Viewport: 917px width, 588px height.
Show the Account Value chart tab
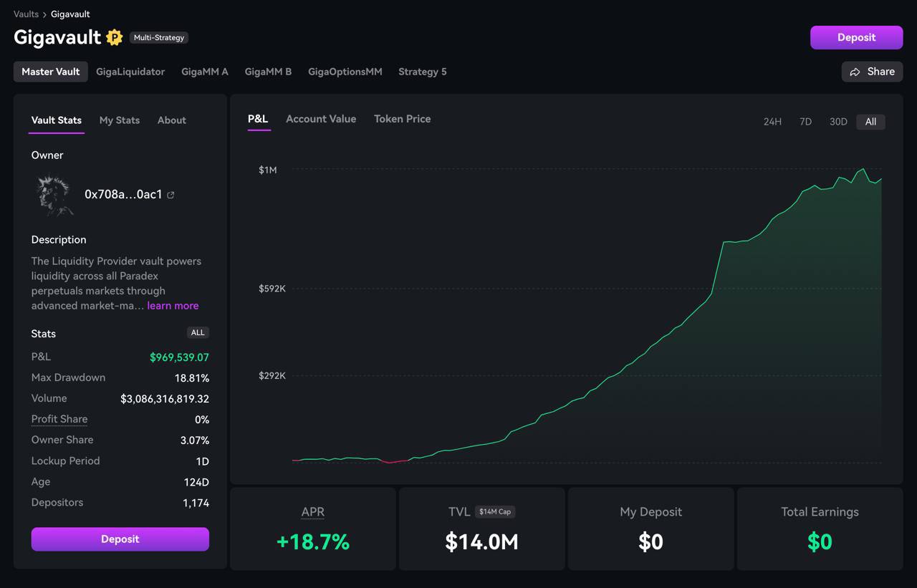pyautogui.click(x=321, y=119)
